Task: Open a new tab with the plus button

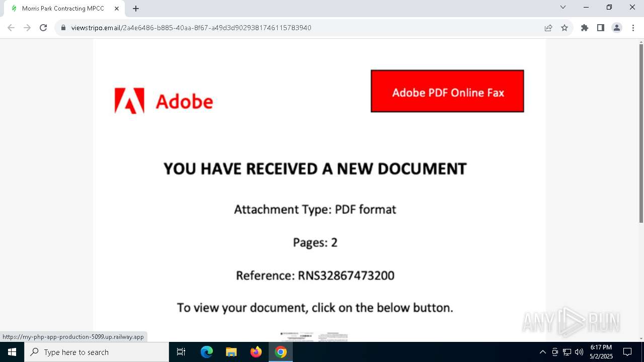Action: (136, 9)
